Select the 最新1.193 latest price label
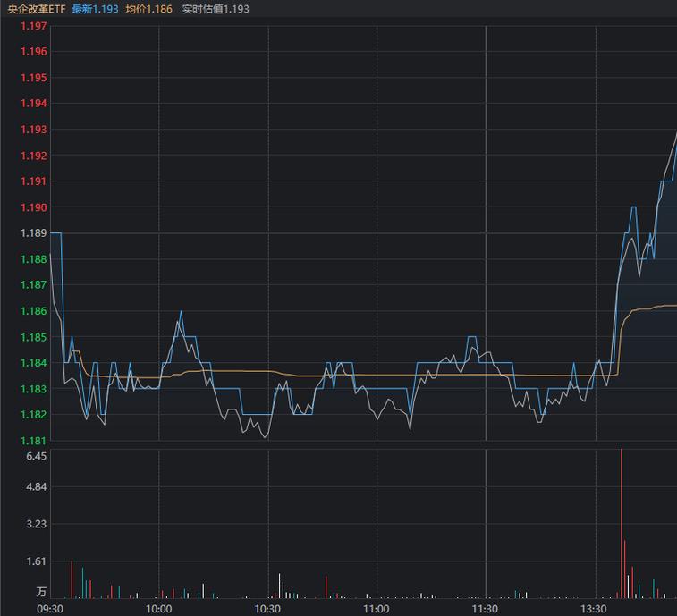This screenshot has height=616, width=677. 95,9
